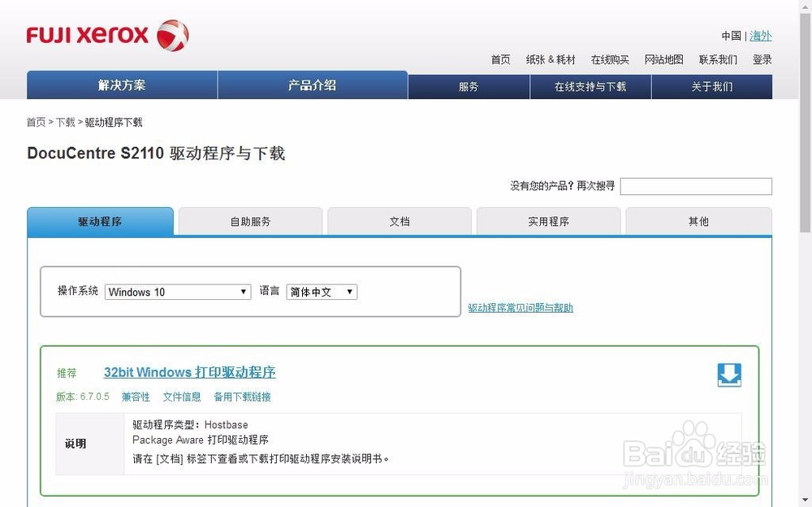
Task: Switch to the 实用程序 tab
Action: coord(548,221)
